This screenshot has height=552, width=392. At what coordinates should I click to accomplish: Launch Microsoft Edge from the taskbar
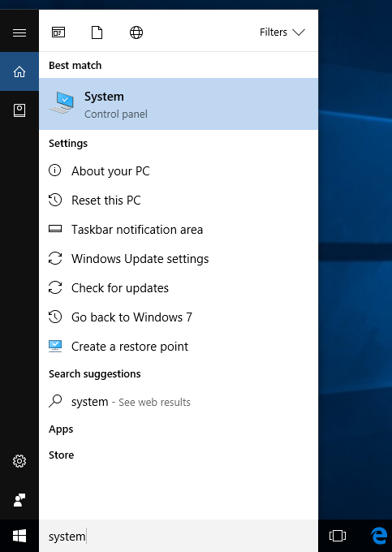tap(379, 536)
